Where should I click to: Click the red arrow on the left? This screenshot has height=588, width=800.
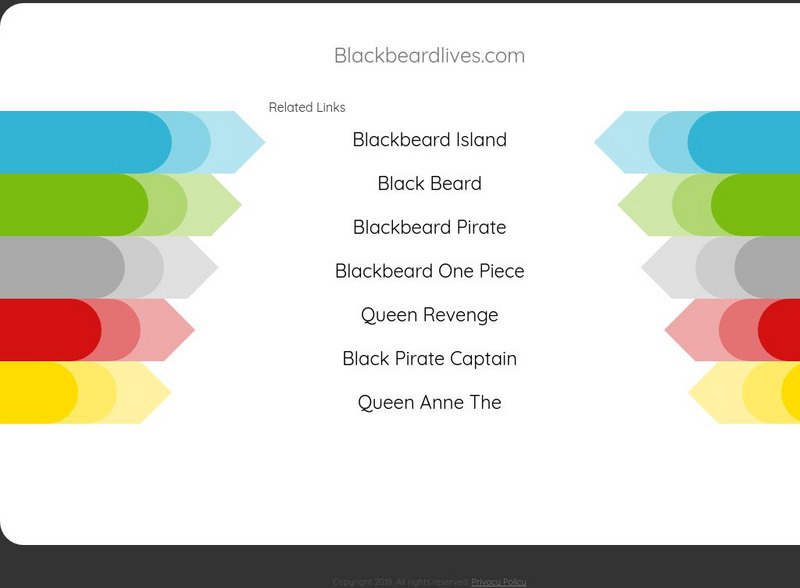[90, 330]
